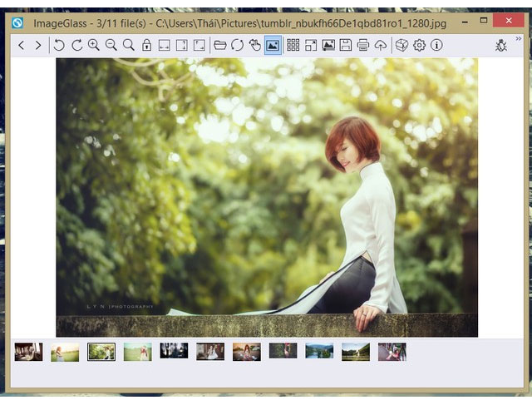Image resolution: width=532 pixels, height=405 pixels.
Task: Go to the next image arrow
Action: click(x=38, y=45)
